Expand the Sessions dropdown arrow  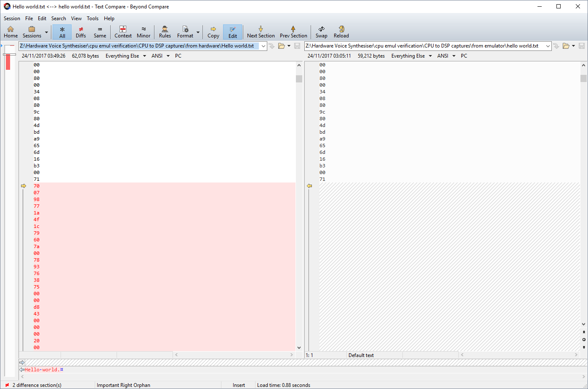(46, 32)
